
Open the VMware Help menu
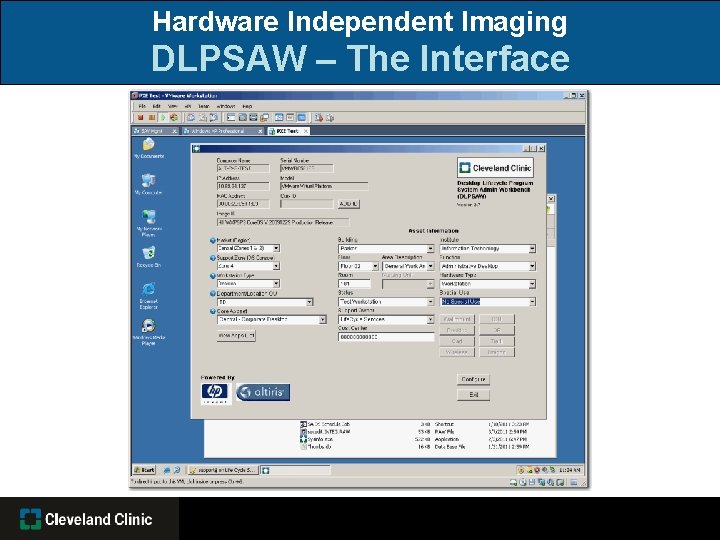248,106
